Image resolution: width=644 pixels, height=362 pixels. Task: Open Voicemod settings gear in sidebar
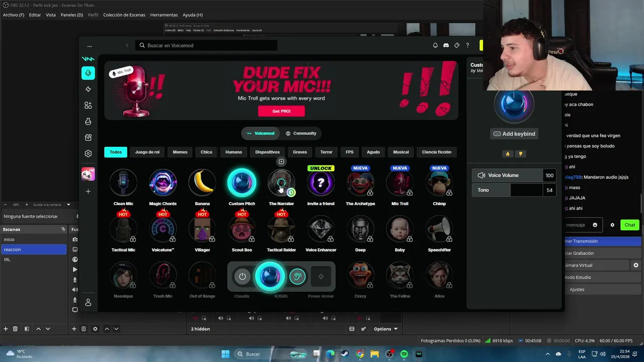(88, 153)
